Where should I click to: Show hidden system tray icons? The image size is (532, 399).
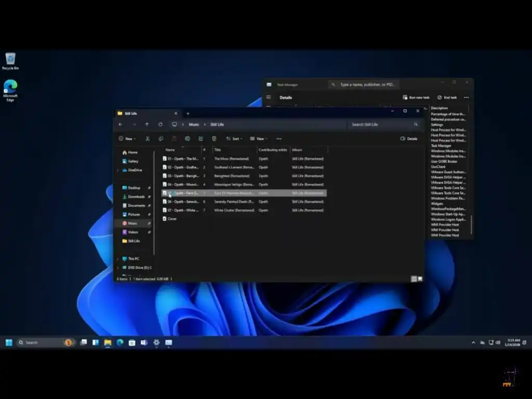(x=473, y=343)
